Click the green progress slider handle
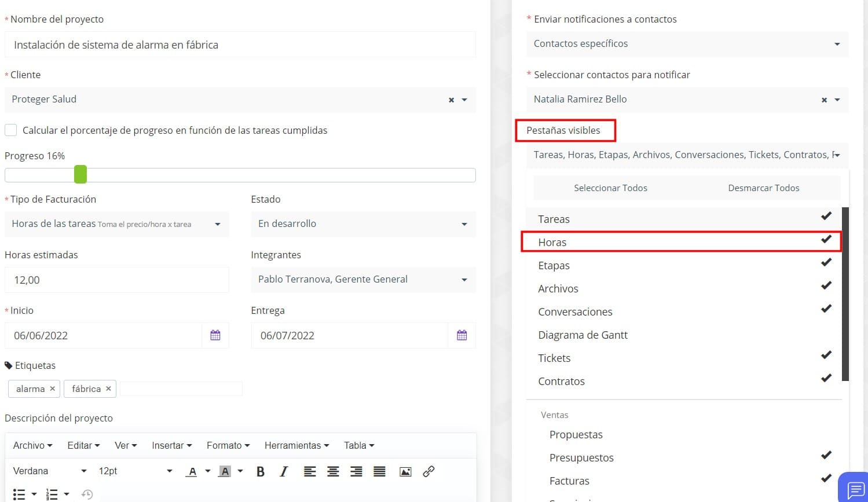Image resolution: width=868 pixels, height=502 pixels. point(80,174)
